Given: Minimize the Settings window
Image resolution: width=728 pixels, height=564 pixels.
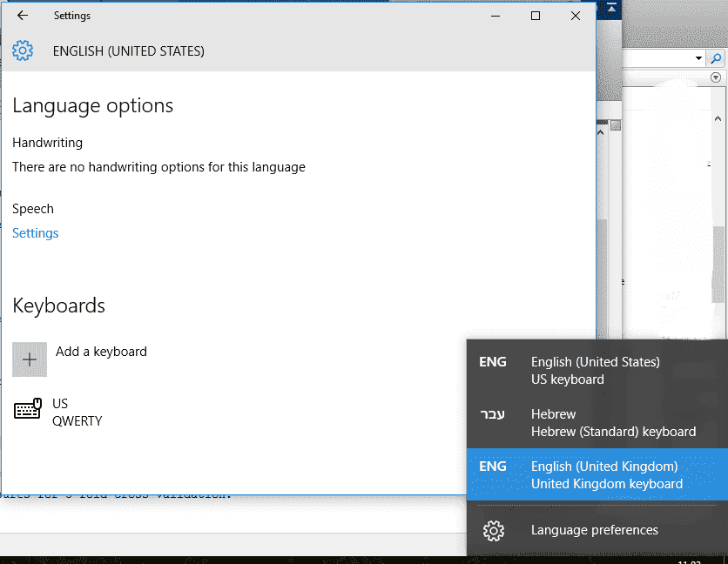Looking at the screenshot, I should point(495,16).
